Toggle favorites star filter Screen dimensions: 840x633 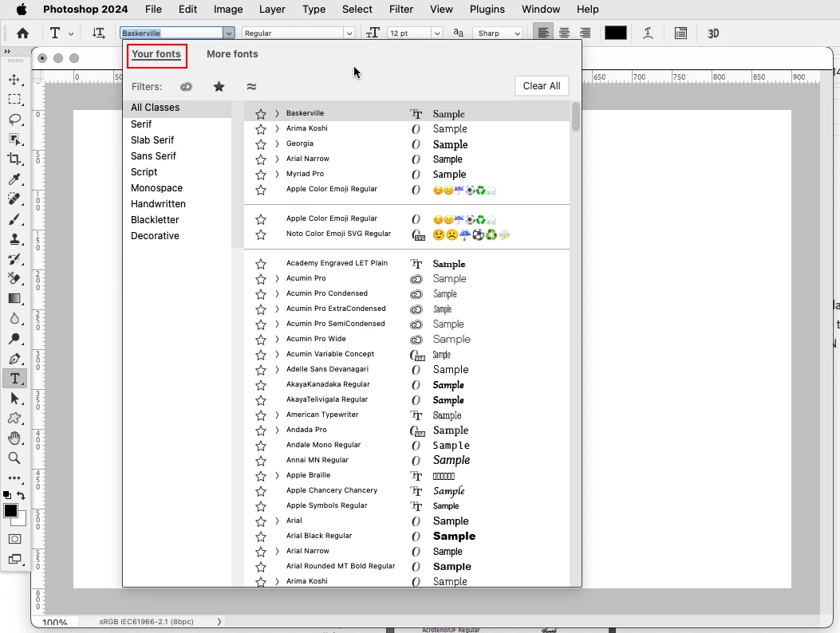pyautogui.click(x=219, y=86)
